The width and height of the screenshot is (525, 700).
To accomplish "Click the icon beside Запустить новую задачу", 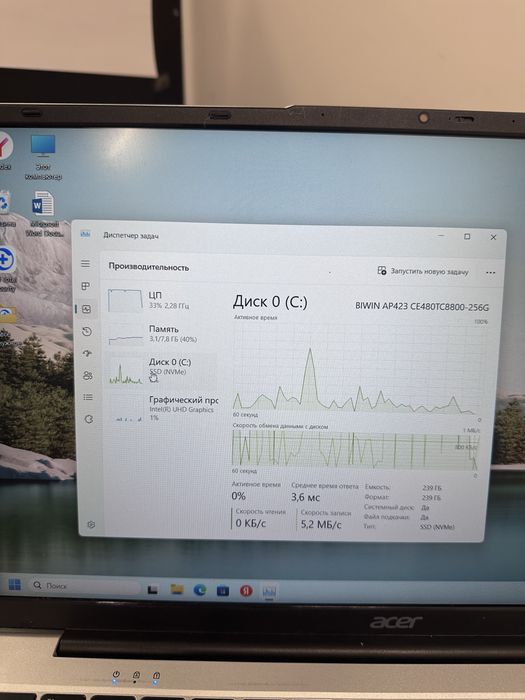I will (382, 271).
